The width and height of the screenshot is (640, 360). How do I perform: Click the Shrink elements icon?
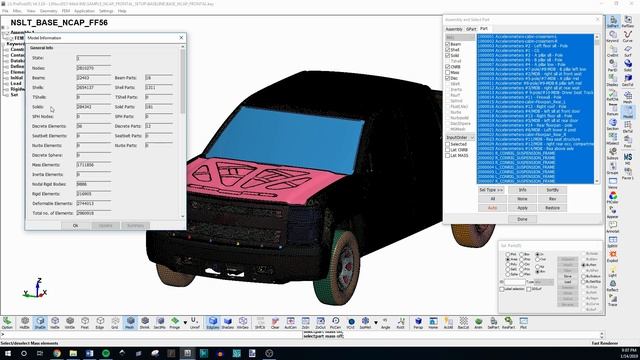click(x=145, y=322)
